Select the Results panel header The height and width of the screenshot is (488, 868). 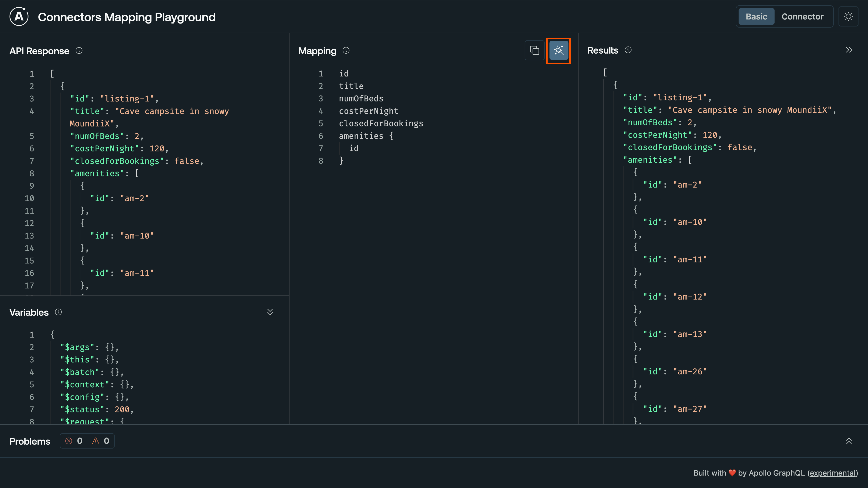[x=602, y=50]
